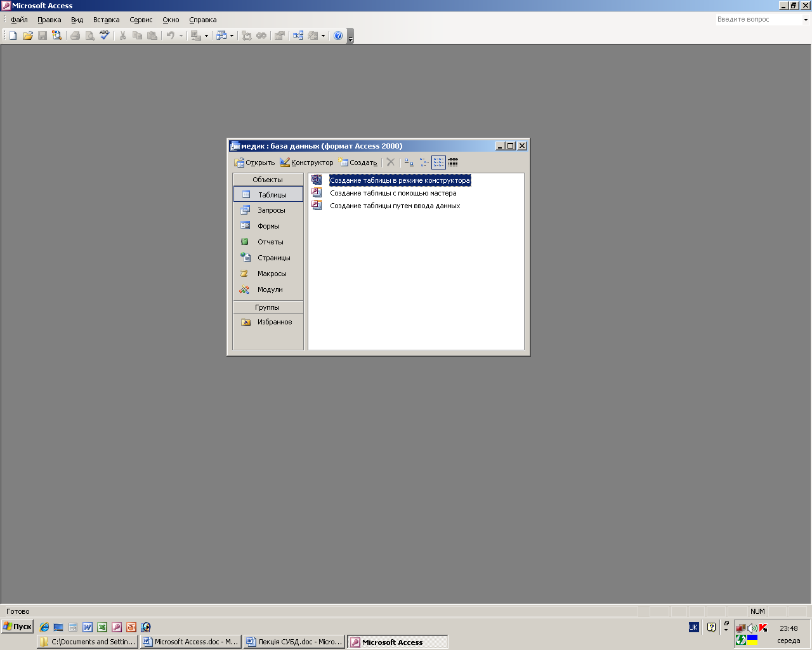The image size is (812, 650).
Task: Switch to Small Icons view
Action: point(424,162)
